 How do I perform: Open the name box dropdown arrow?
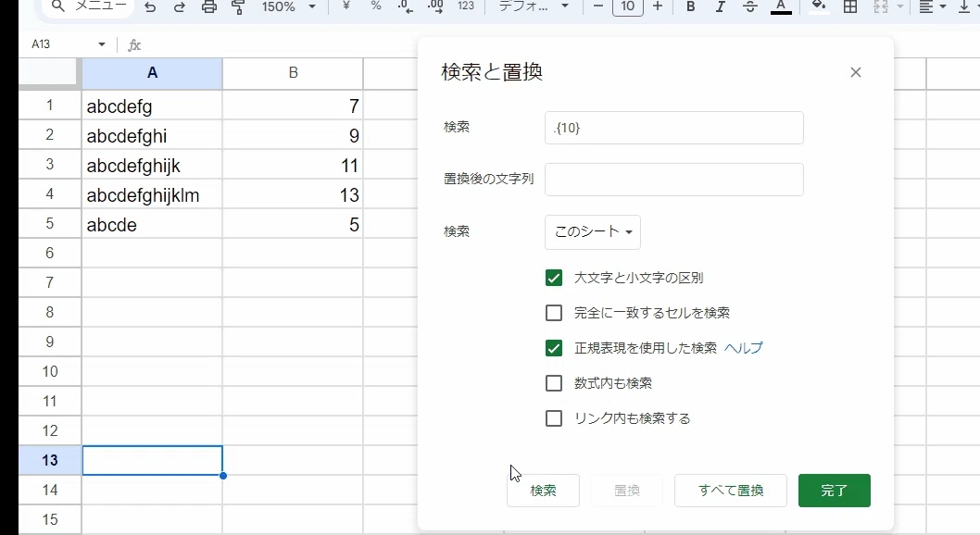coord(101,44)
